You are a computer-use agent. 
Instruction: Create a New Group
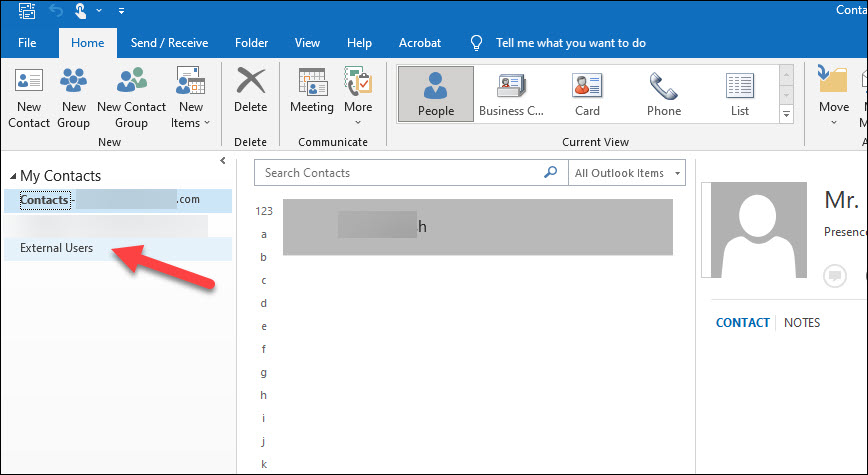point(74,99)
